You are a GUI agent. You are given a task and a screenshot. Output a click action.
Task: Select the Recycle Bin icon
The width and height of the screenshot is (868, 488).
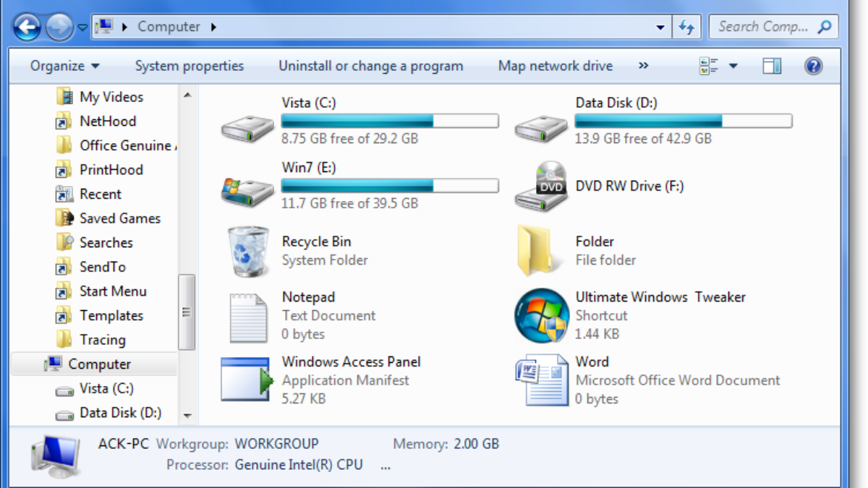(248, 252)
